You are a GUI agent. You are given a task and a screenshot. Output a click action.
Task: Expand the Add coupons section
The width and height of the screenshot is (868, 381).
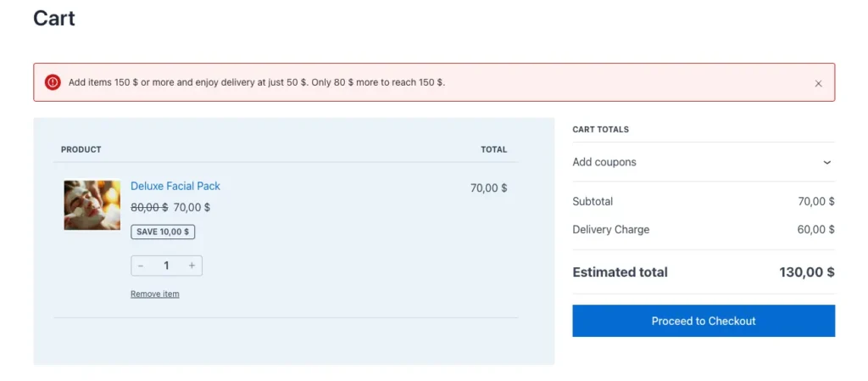pos(604,162)
